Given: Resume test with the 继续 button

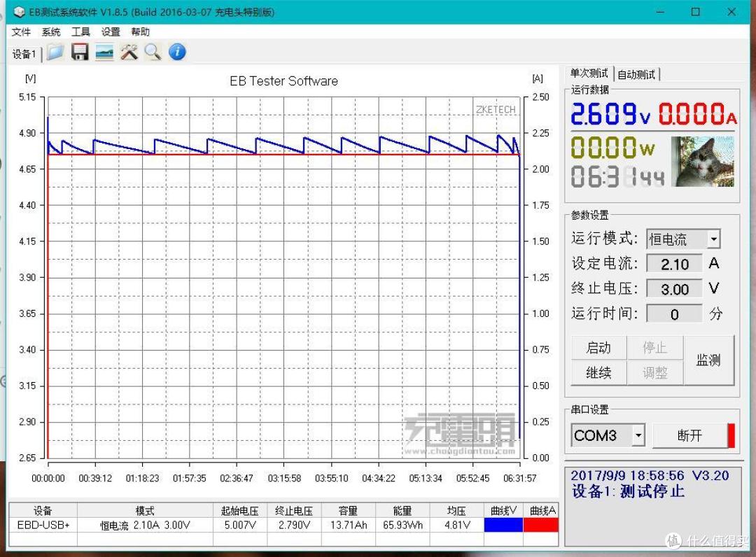Looking at the screenshot, I should click(x=598, y=372).
